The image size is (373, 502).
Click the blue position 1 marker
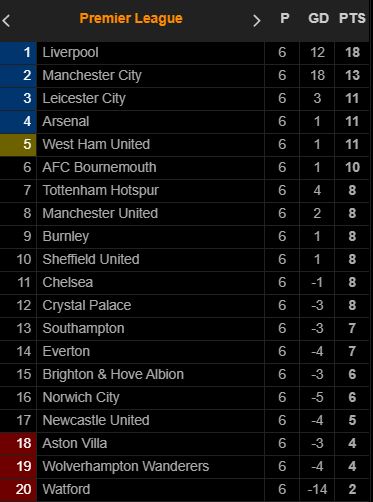pyautogui.click(x=18, y=53)
